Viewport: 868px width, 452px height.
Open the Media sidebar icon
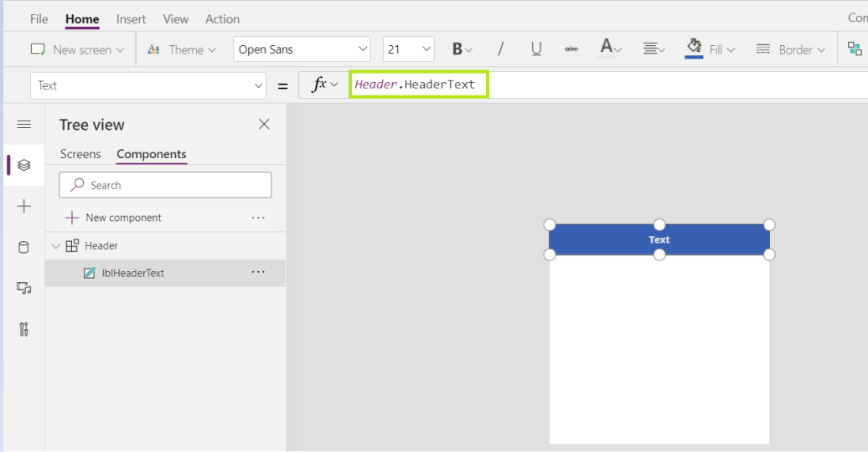(x=23, y=288)
